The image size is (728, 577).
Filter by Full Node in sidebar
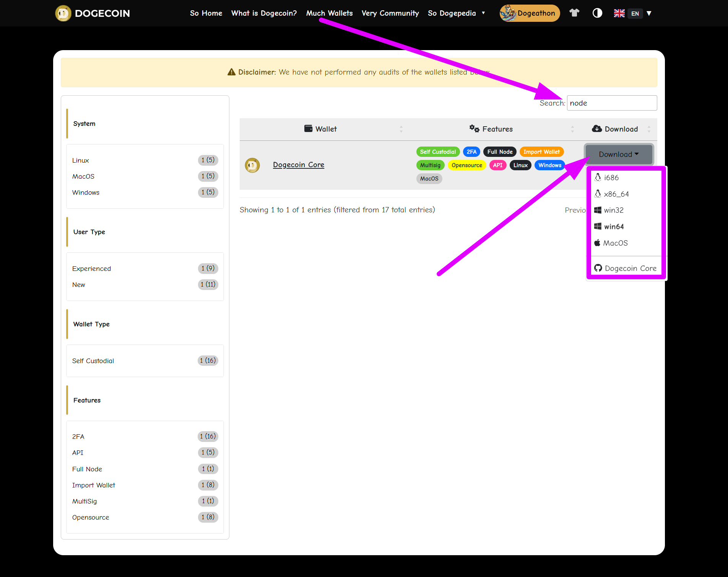pos(145,469)
